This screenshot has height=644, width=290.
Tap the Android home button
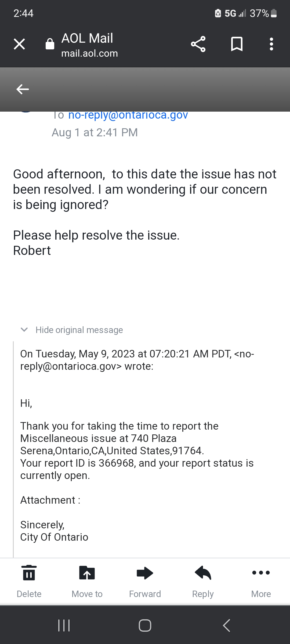click(145, 625)
